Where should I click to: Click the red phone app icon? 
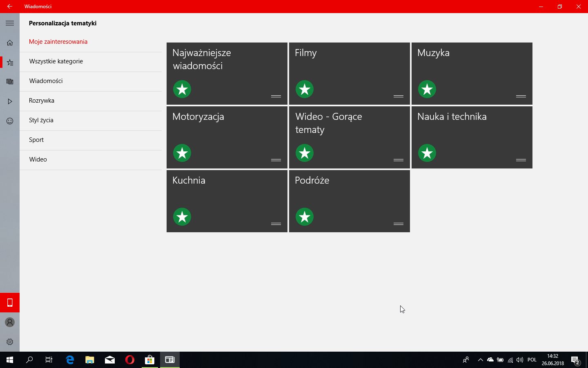click(x=10, y=303)
